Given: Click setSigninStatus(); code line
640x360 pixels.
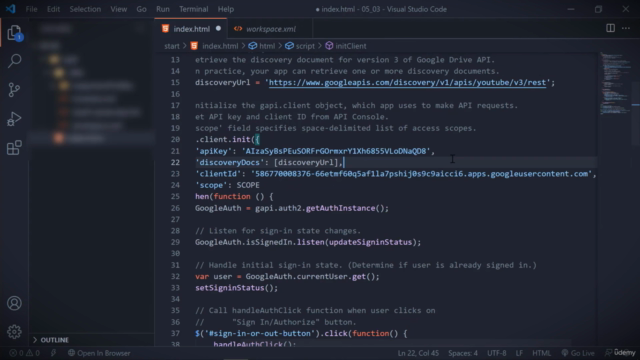Looking at the screenshot, I should [x=236, y=288].
